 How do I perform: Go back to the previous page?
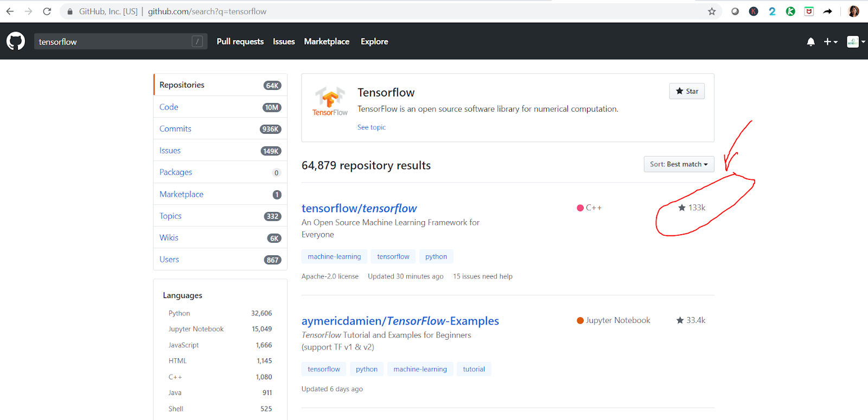click(x=10, y=11)
